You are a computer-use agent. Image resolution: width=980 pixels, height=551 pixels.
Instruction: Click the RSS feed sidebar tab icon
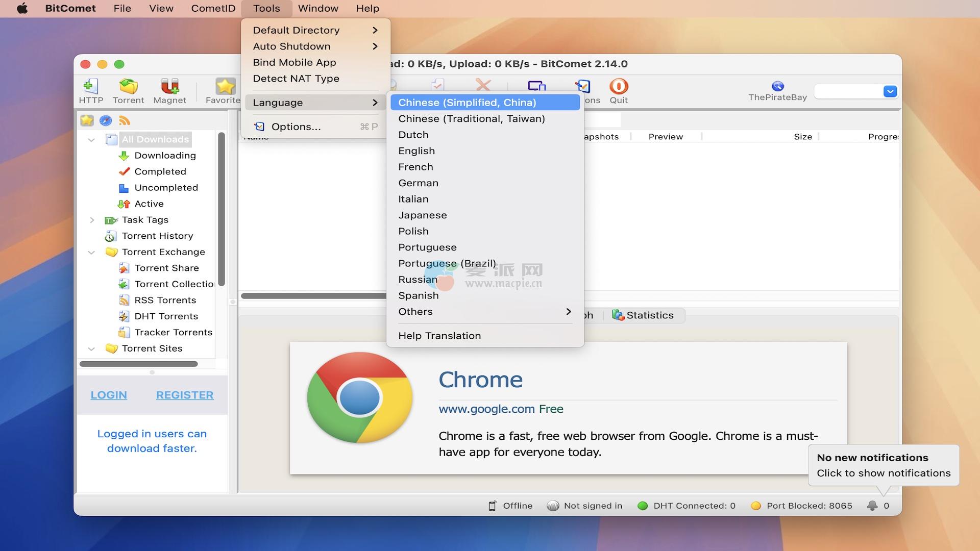[x=125, y=120]
